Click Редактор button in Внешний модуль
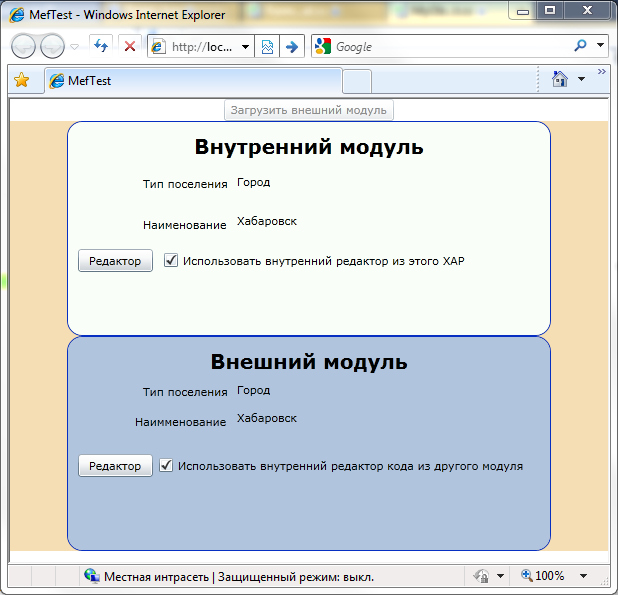This screenshot has height=595, width=618. 115,466
